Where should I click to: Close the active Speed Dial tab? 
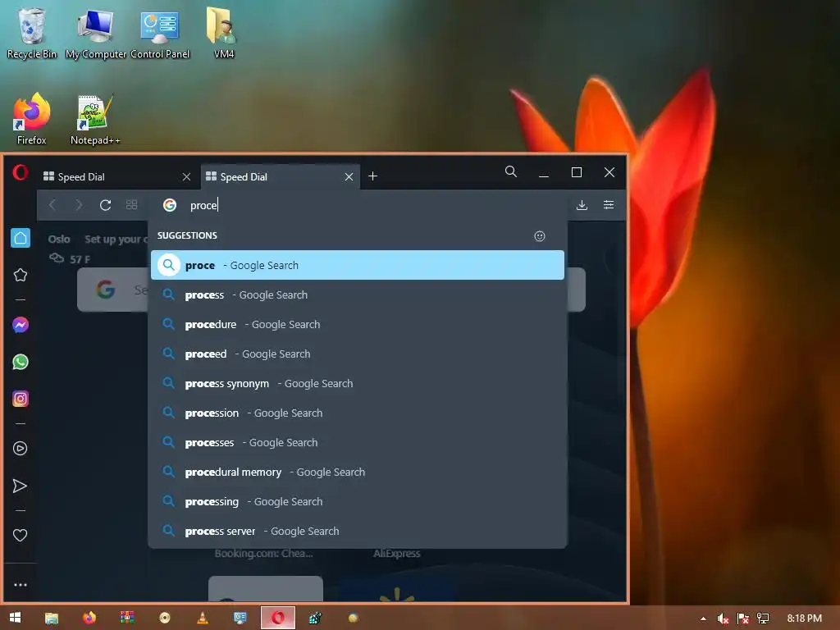click(x=349, y=177)
